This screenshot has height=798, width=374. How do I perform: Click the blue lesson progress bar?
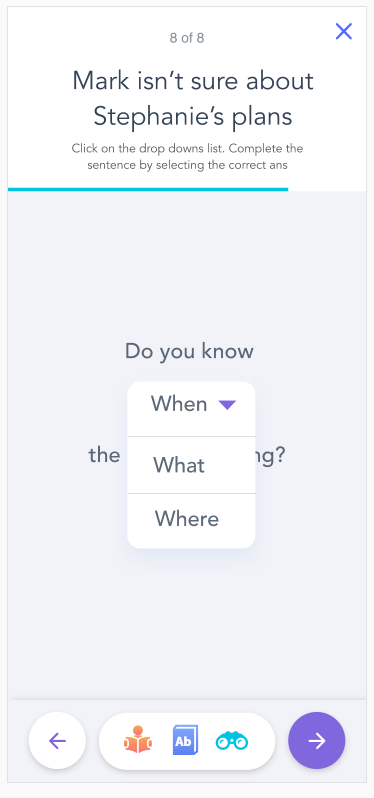coord(148,189)
